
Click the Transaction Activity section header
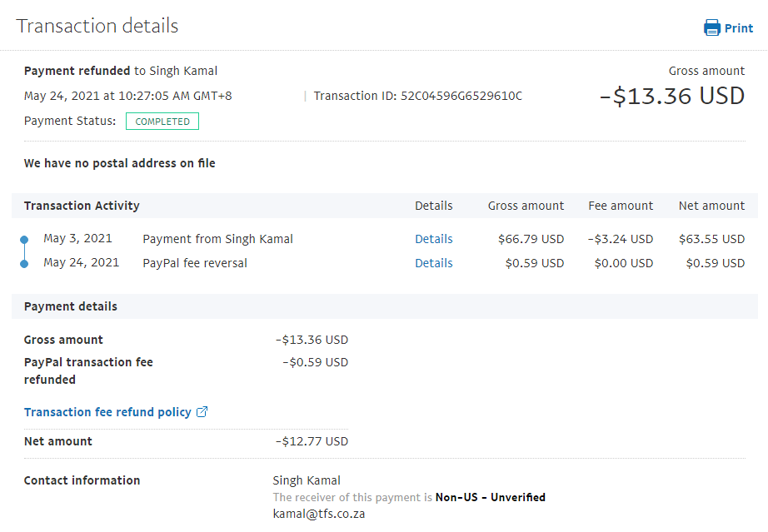pos(82,206)
